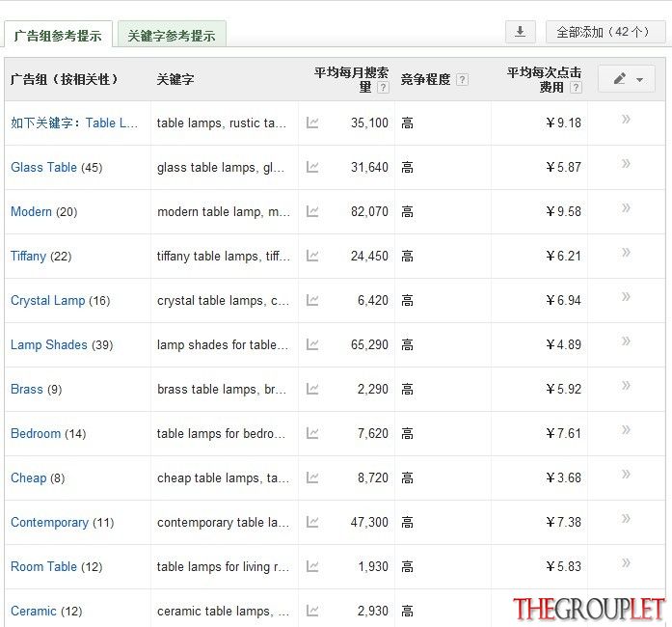Image resolution: width=672 pixels, height=627 pixels.
Task: Open the Bedroom ad group link
Action: pyautogui.click(x=36, y=433)
